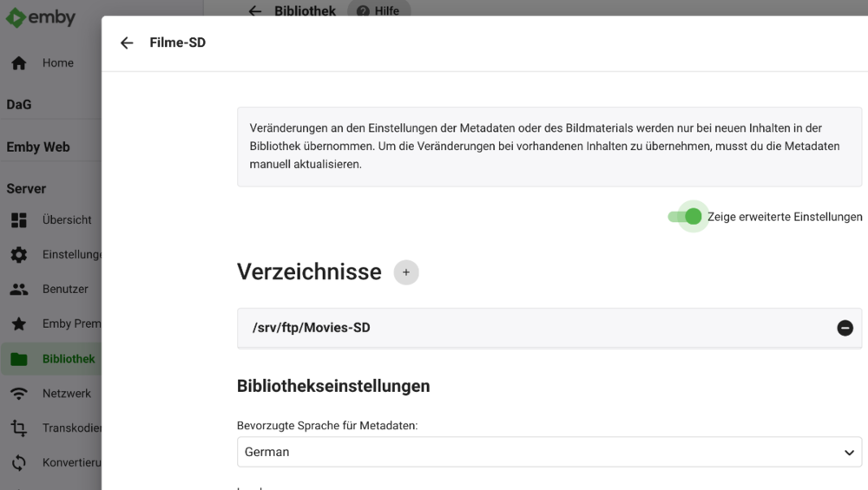Open Einstellungen gear icon

coord(19,254)
